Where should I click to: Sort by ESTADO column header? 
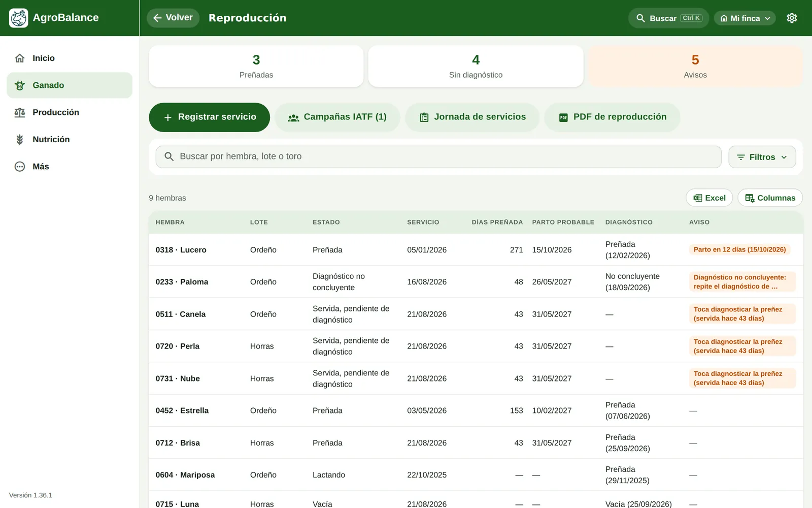tap(326, 223)
